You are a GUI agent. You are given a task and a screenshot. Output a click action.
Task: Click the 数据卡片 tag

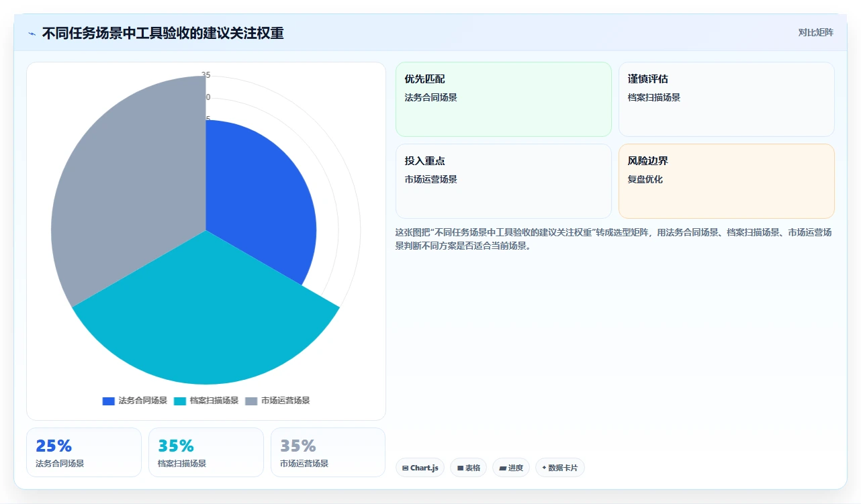click(x=559, y=468)
